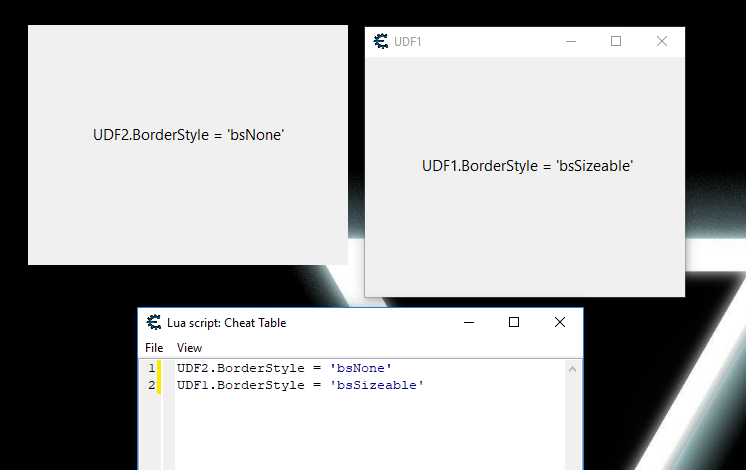The height and width of the screenshot is (470, 746).
Task: Select the UDF2.BorderStyle = 'bsNone' label on form
Action: [x=188, y=135]
